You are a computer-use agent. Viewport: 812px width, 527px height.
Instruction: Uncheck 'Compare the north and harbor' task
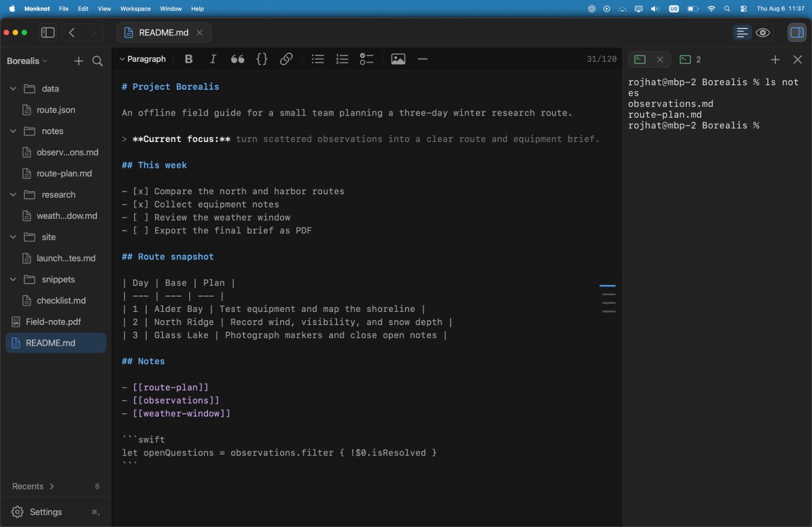tap(141, 191)
